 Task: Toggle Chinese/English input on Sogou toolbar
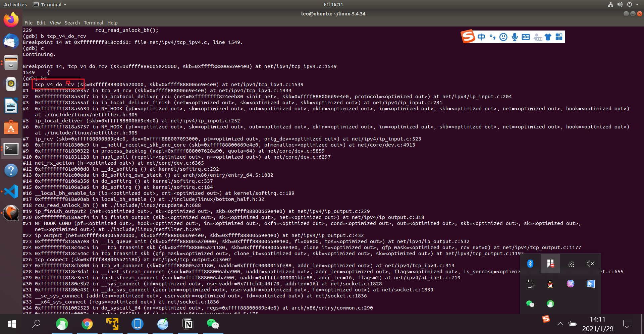coord(481,37)
